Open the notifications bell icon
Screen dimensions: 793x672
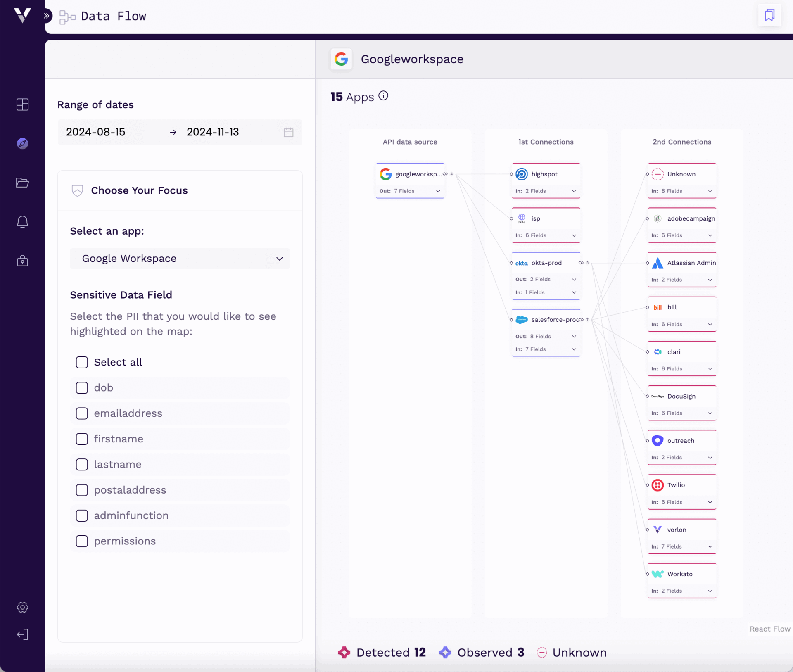(x=22, y=222)
